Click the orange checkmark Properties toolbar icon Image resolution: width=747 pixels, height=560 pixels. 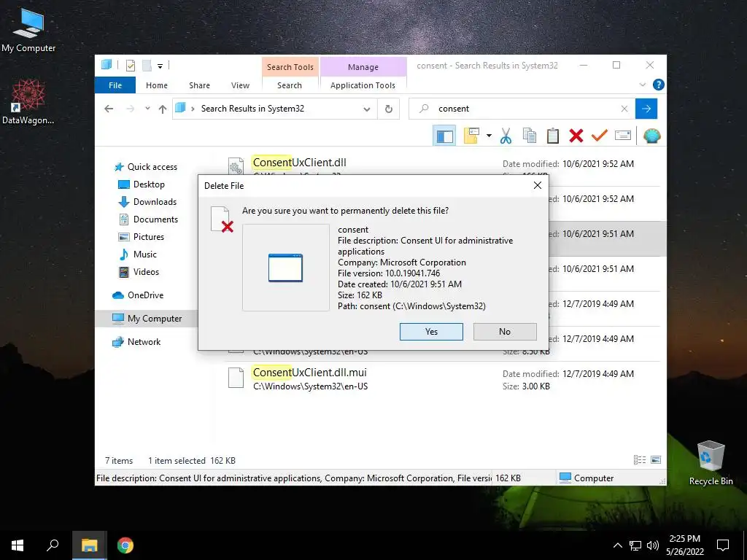(599, 136)
